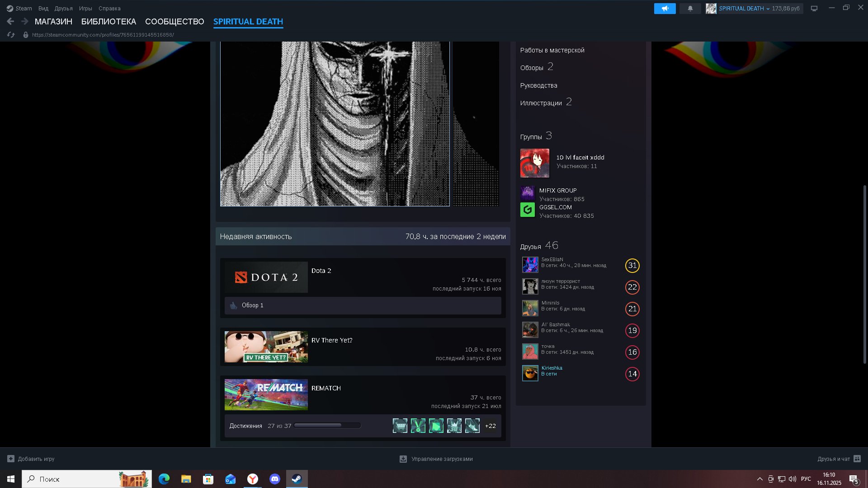Screen dimensions: 868x488
Task: Open the Иллюстрации section link
Action: tap(541, 103)
